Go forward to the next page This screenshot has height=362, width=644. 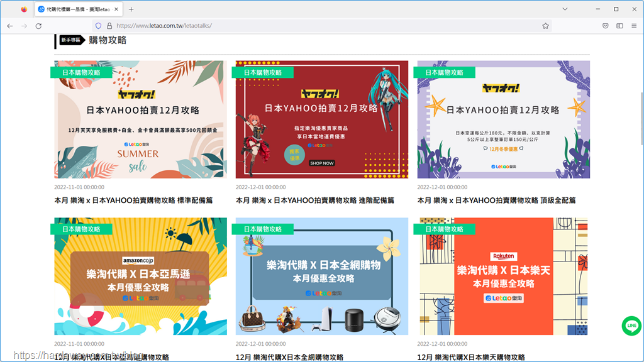click(25, 26)
